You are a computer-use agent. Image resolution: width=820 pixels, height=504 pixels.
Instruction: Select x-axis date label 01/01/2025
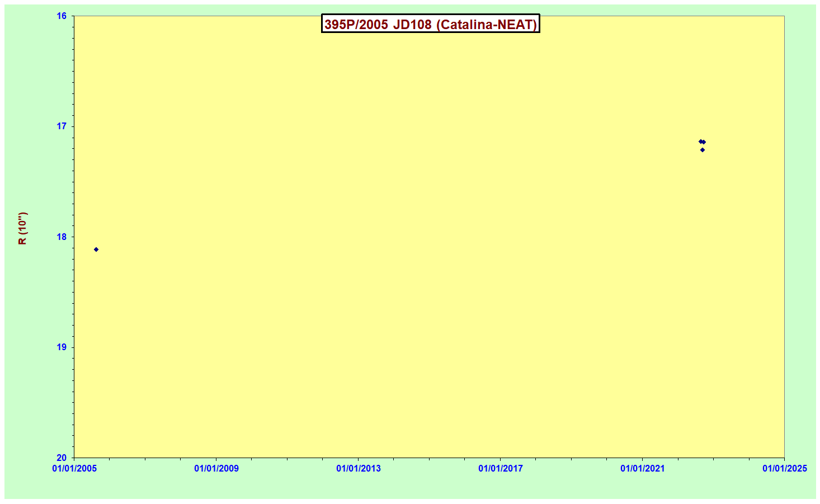(x=785, y=468)
